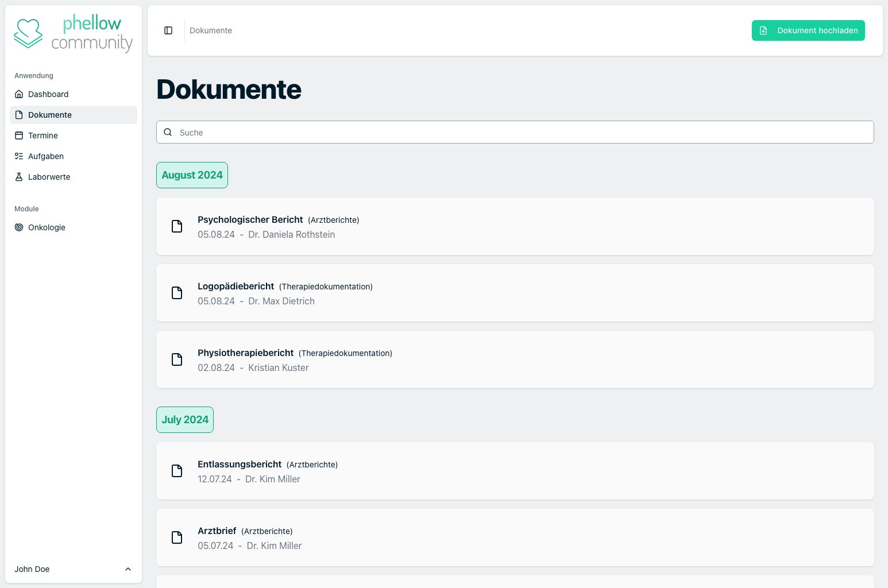
Task: Expand the John Doe user menu chevron
Action: (128, 569)
